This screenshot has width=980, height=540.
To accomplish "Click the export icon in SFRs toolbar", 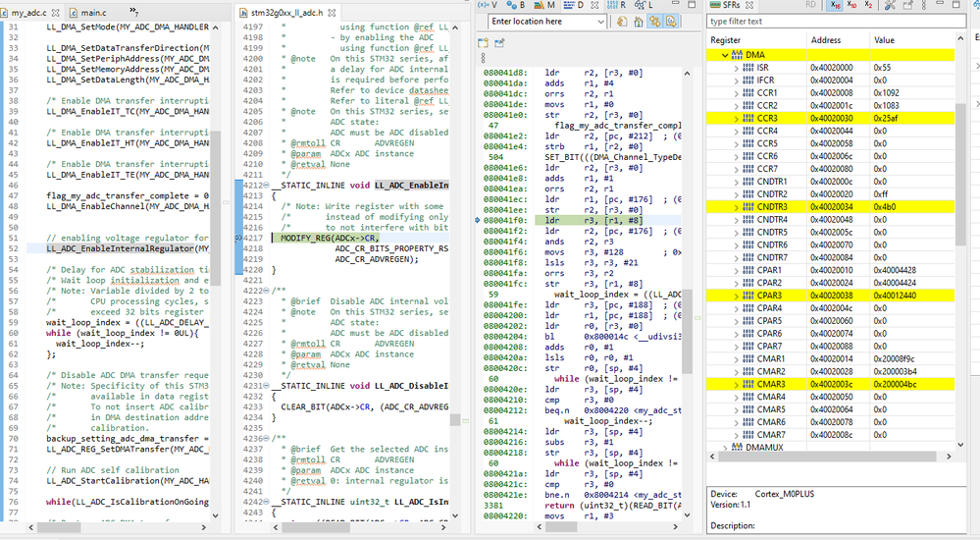I will tap(906, 5).
